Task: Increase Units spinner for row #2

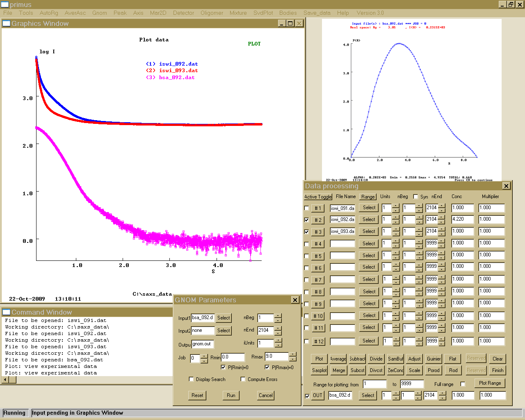Action: coord(395,217)
